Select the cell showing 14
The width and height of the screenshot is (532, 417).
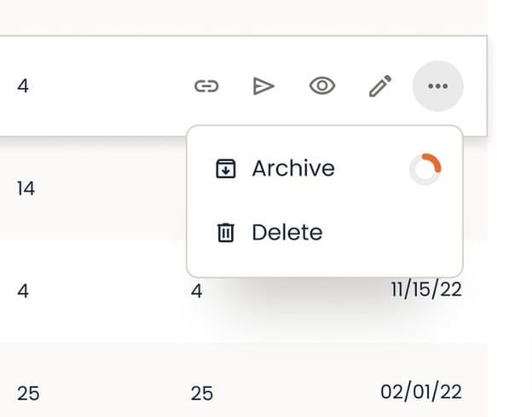coord(26,188)
